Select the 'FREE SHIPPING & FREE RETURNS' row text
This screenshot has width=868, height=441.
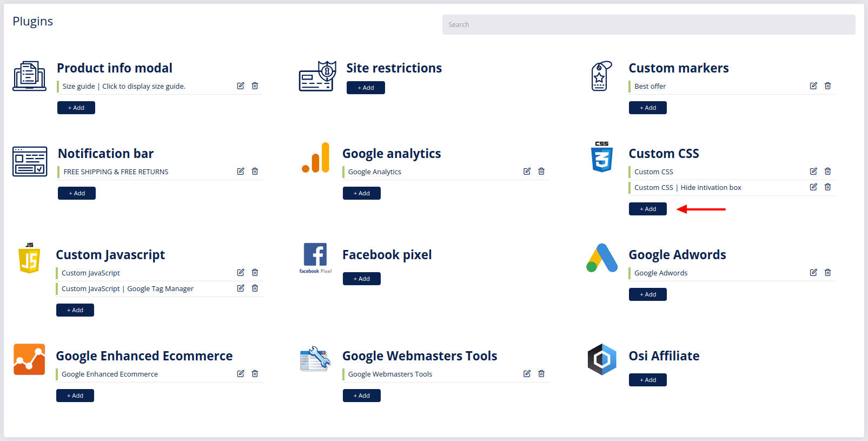tap(116, 172)
